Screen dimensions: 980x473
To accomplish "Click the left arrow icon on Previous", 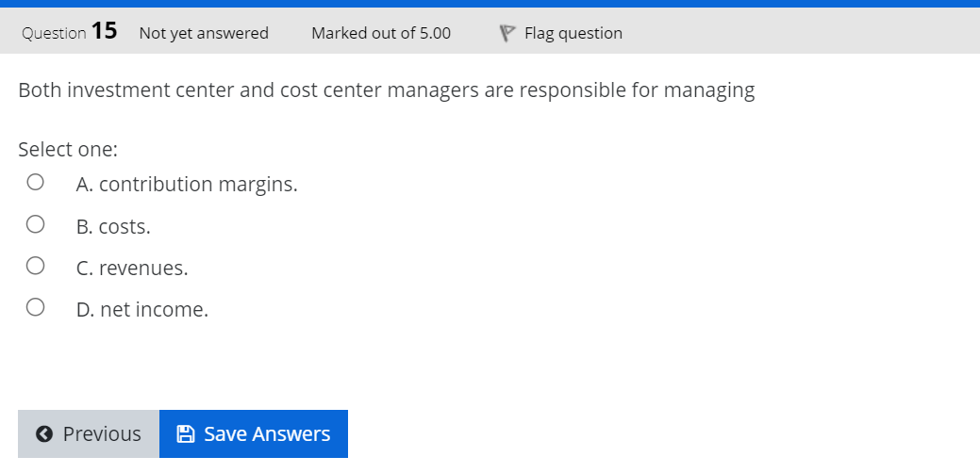I will tap(43, 433).
